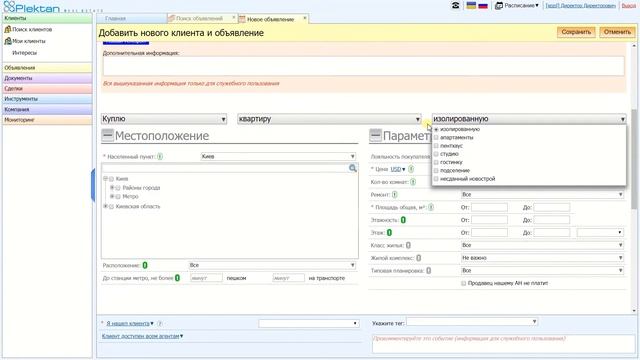Close the изолированную dropdown header
The height and width of the screenshot is (360, 640).
[x=529, y=119]
